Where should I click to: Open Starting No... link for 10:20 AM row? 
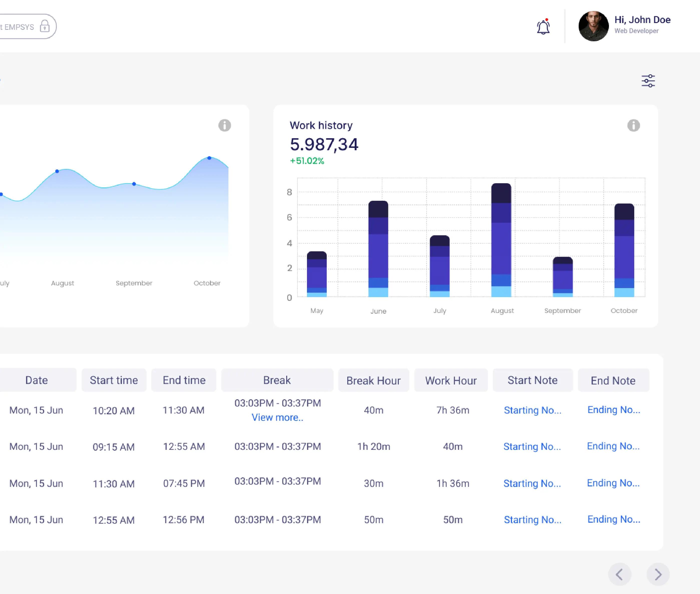coord(532,410)
